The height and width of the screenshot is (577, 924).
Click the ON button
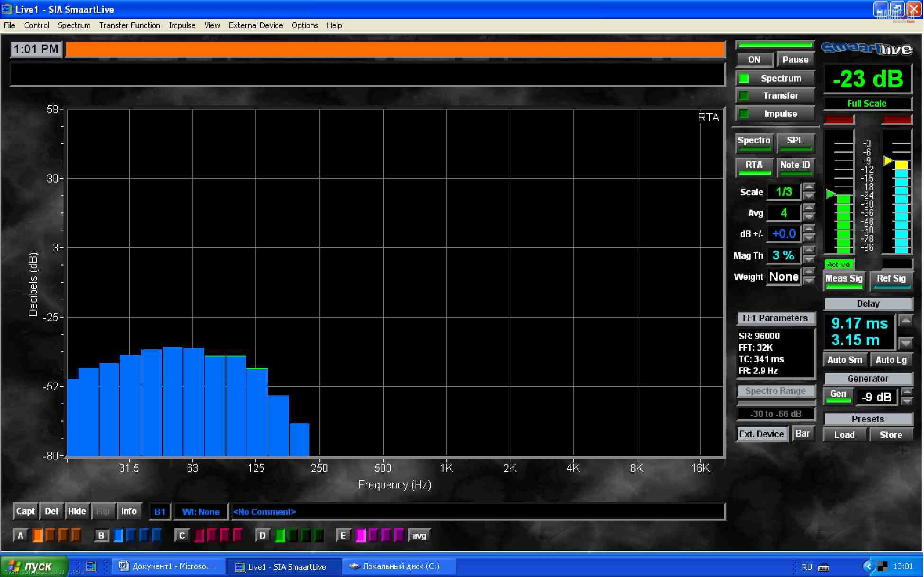click(x=754, y=60)
